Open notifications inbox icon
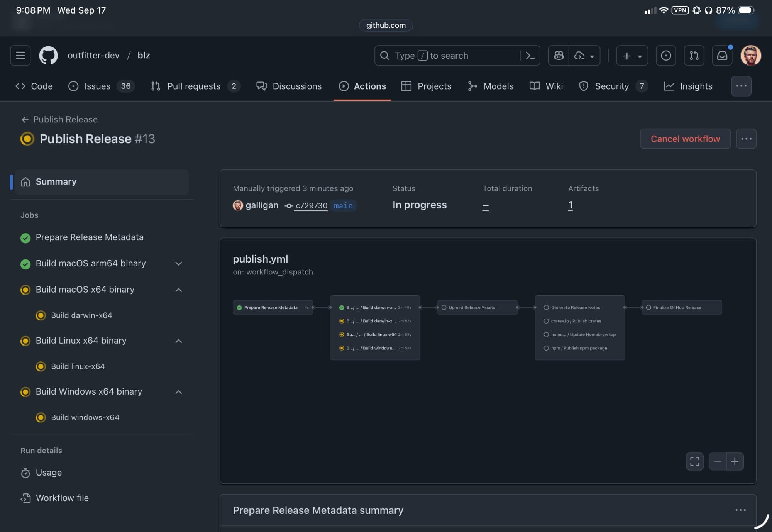Viewport: 772px width, 532px height. point(722,55)
